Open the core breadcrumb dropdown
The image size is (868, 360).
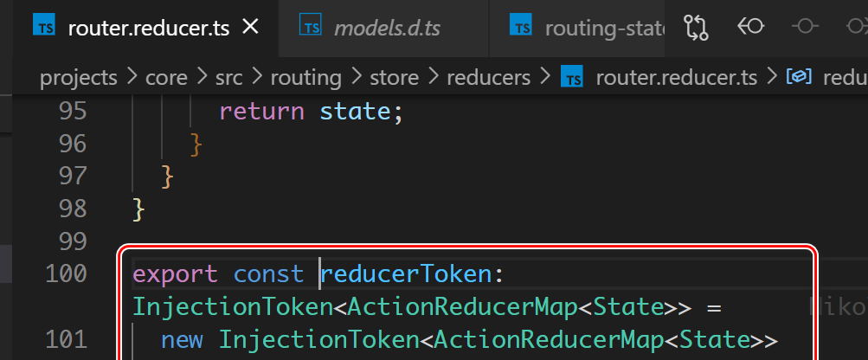167,78
